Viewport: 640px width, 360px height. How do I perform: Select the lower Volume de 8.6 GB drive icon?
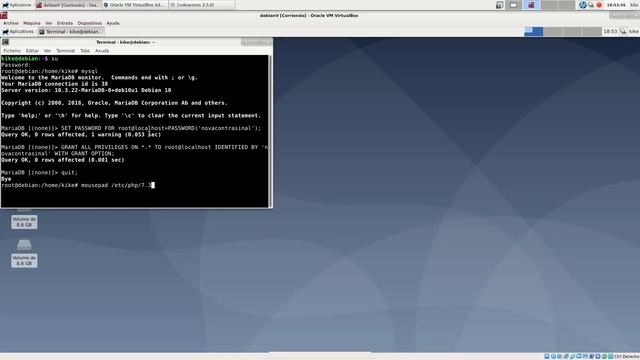pos(24,244)
